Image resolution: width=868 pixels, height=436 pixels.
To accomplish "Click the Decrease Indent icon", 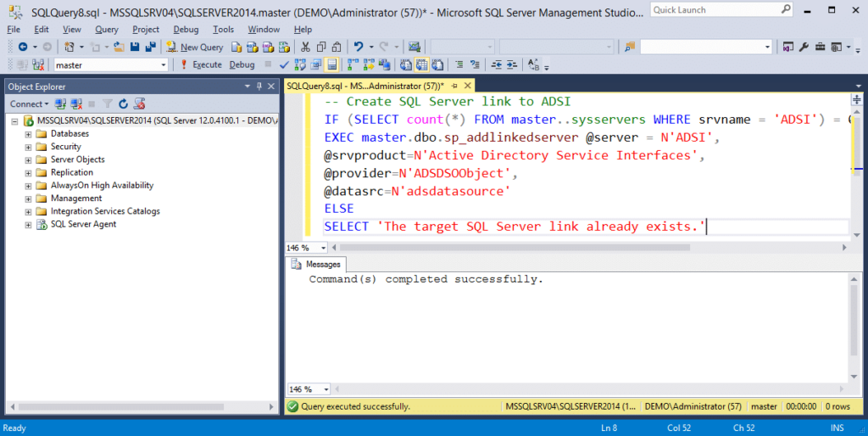I will tap(497, 64).
